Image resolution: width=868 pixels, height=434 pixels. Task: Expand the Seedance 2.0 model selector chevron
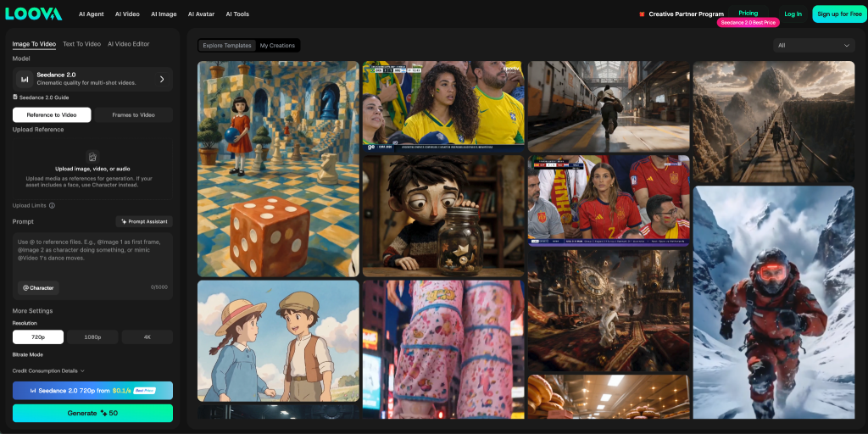162,79
